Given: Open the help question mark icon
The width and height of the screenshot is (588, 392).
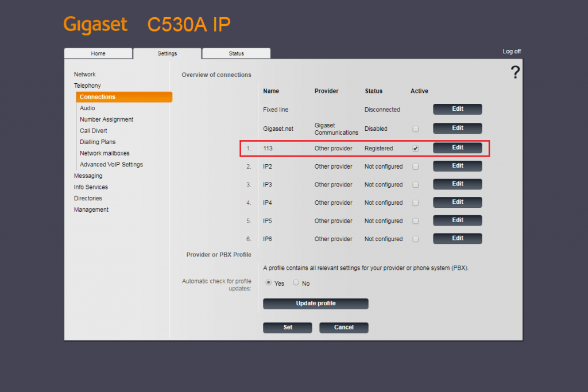Looking at the screenshot, I should coord(515,72).
